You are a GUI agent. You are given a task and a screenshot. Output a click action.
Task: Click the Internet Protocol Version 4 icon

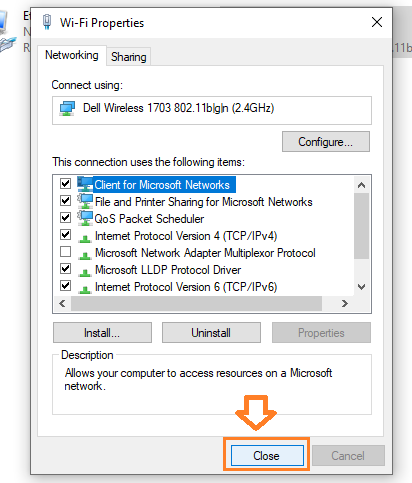(85, 238)
